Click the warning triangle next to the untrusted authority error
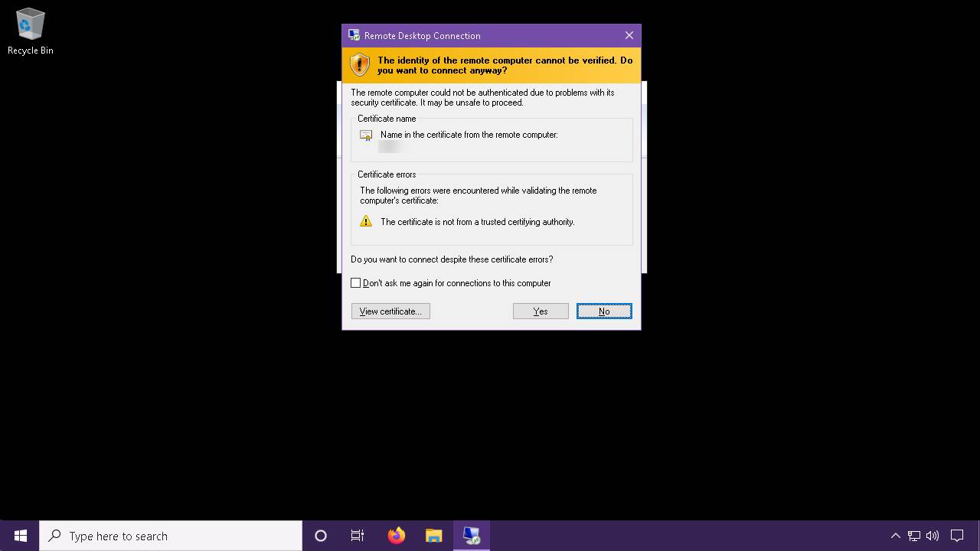Screen dimensions: 980x551 click(366, 221)
